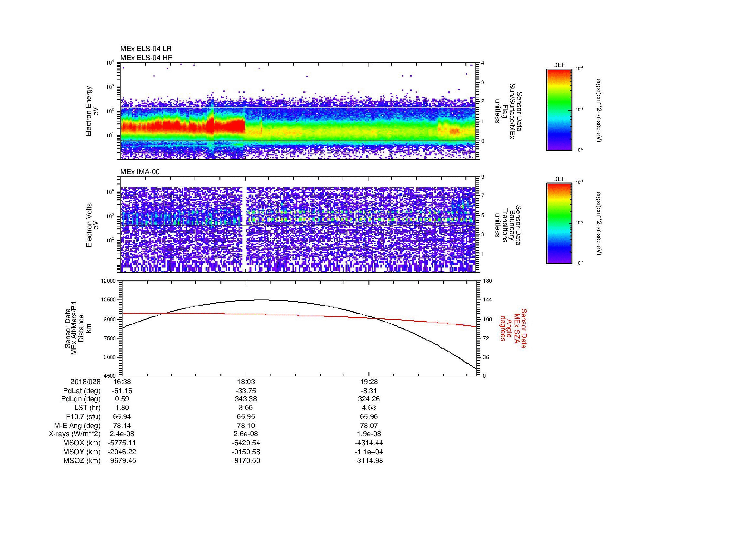Click the 'LST (hr)' row label
Screen dimensions: 756x534
point(87,408)
